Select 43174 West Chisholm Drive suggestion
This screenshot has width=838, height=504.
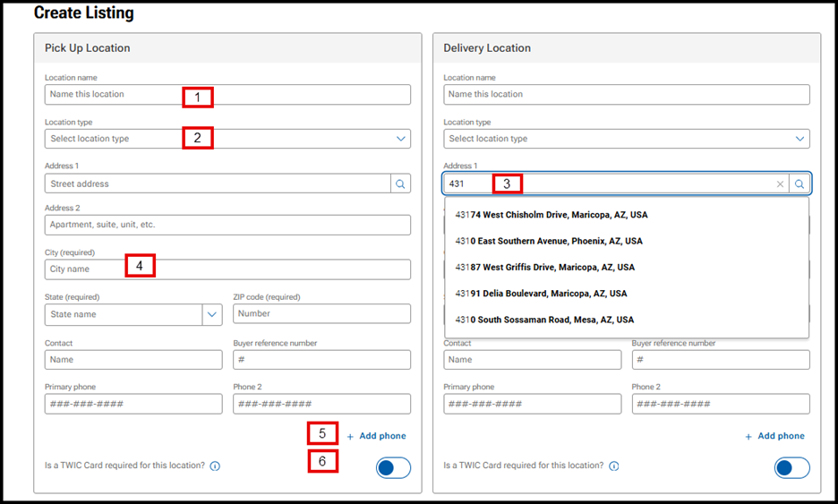pos(552,215)
